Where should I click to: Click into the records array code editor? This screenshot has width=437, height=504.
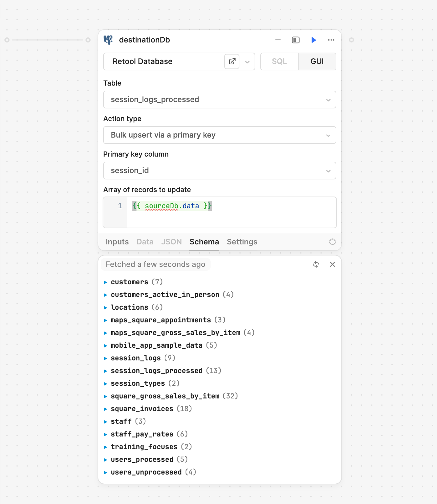(x=231, y=212)
